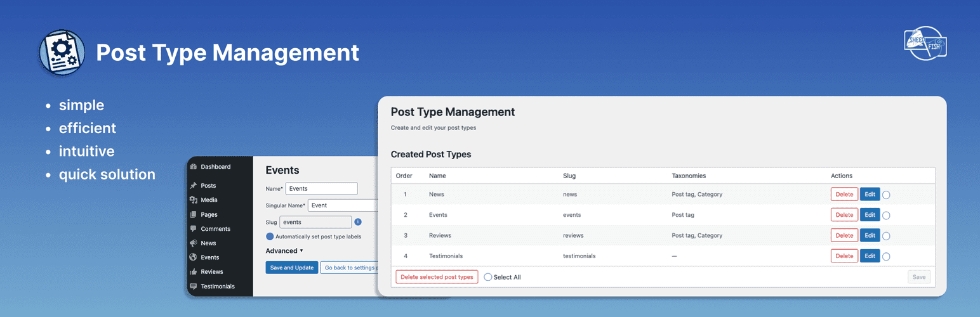Click the Name input field with Events
This screenshot has height=317, width=980.
(x=322, y=188)
